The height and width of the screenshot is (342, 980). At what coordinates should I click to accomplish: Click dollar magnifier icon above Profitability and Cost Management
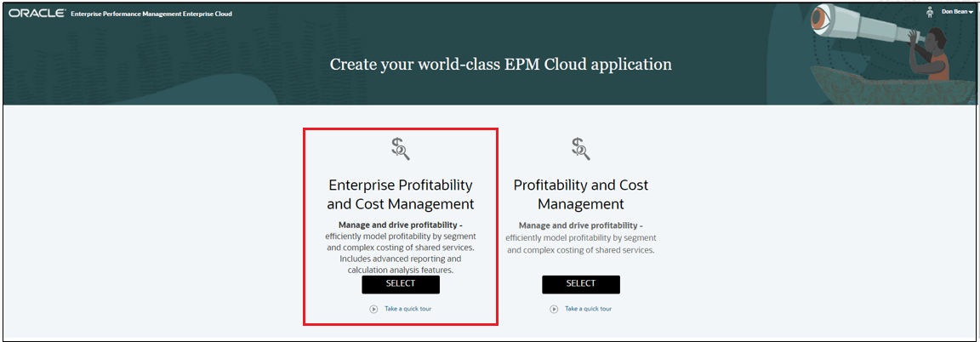[x=581, y=150]
